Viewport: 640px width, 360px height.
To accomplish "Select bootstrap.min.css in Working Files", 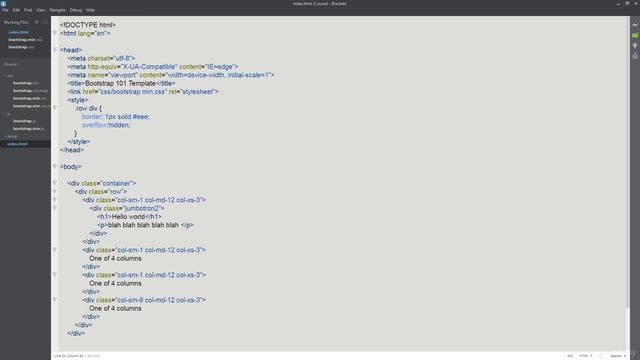I will click(x=25, y=40).
